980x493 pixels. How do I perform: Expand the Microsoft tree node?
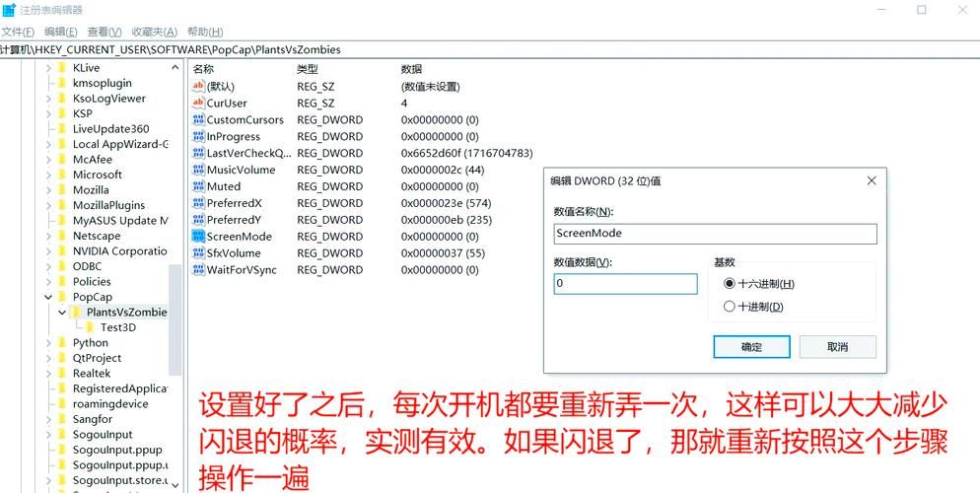click(48, 175)
